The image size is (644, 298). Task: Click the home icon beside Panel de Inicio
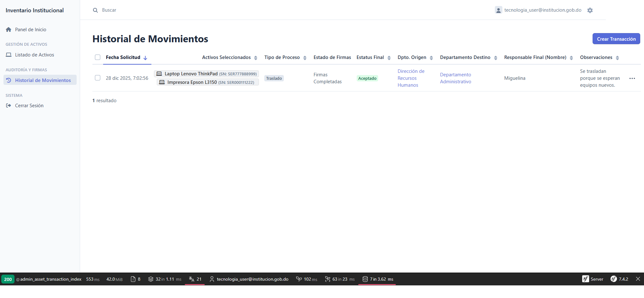click(9, 29)
